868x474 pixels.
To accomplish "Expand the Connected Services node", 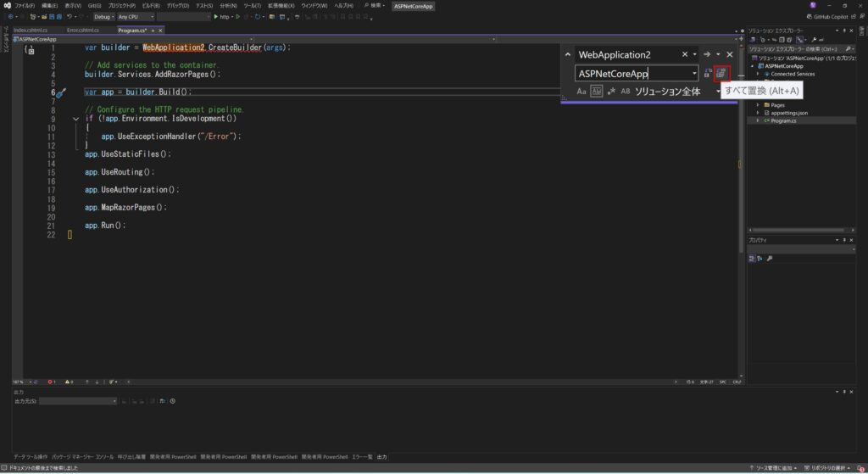I will point(758,74).
